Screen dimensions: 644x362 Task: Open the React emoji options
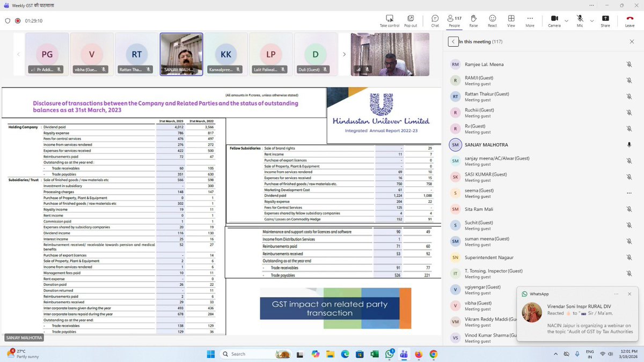pos(492,20)
